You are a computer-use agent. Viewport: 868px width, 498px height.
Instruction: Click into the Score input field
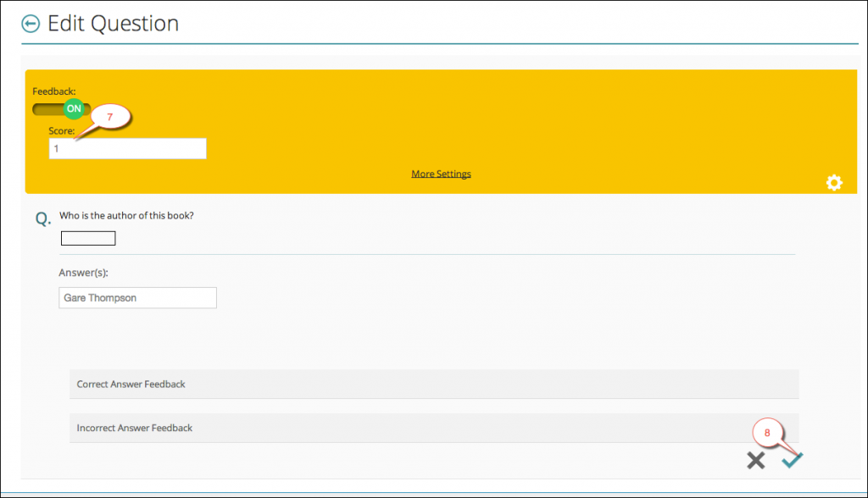click(x=127, y=148)
